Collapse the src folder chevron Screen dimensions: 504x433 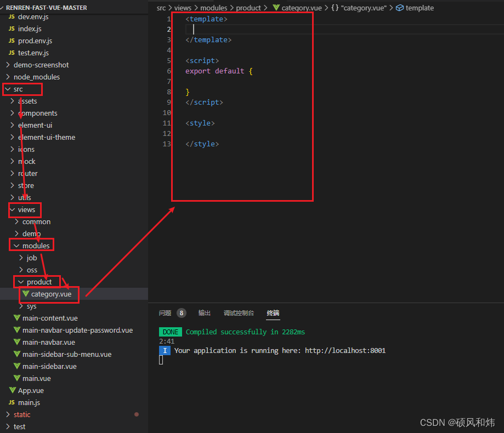8,89
